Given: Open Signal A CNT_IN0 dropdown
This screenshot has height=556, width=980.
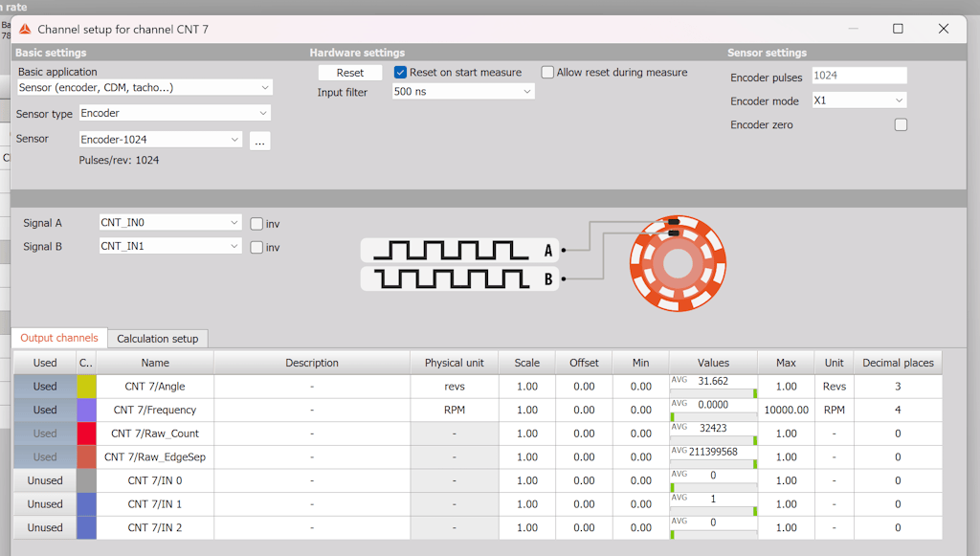Looking at the screenshot, I should [x=170, y=222].
